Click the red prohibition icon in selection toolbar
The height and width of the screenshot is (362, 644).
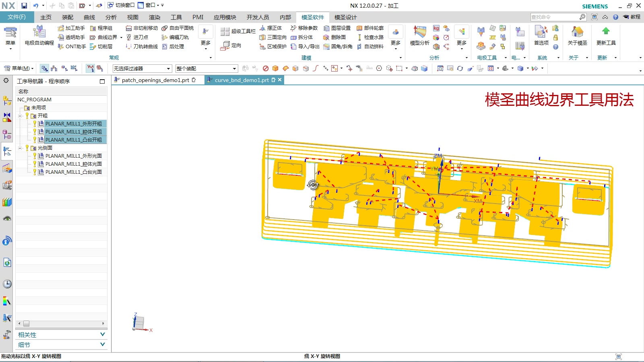(x=266, y=68)
